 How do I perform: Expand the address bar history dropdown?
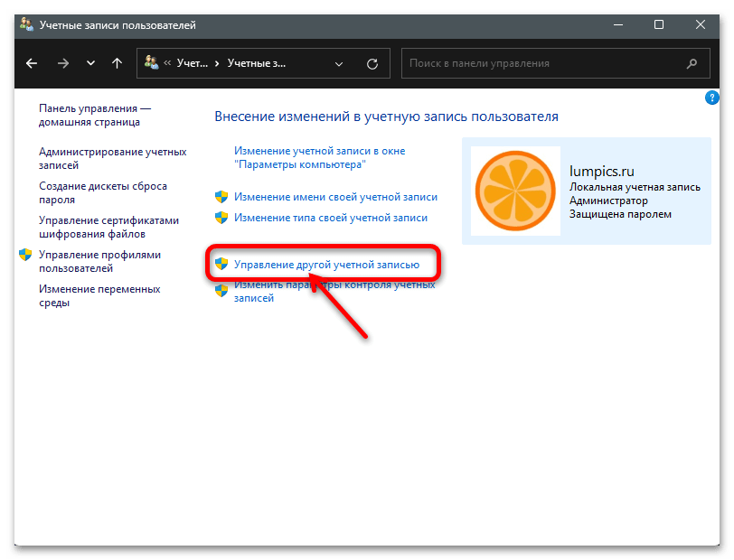(x=339, y=63)
